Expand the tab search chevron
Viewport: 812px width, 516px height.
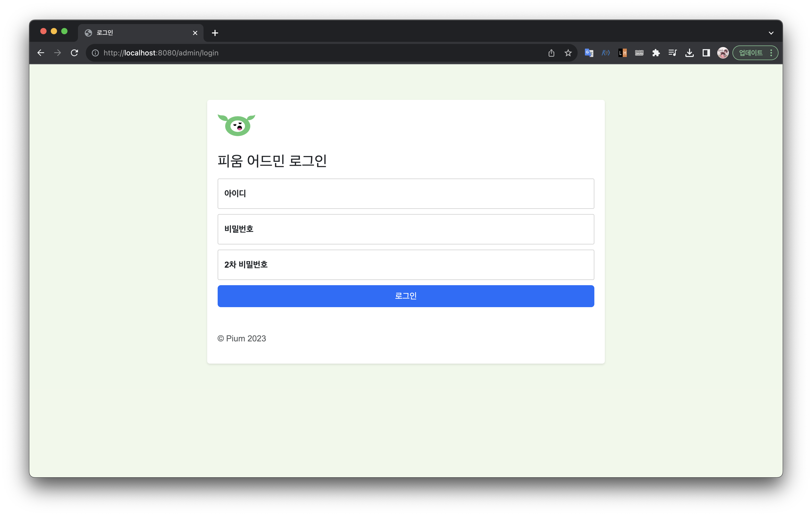coord(771,33)
